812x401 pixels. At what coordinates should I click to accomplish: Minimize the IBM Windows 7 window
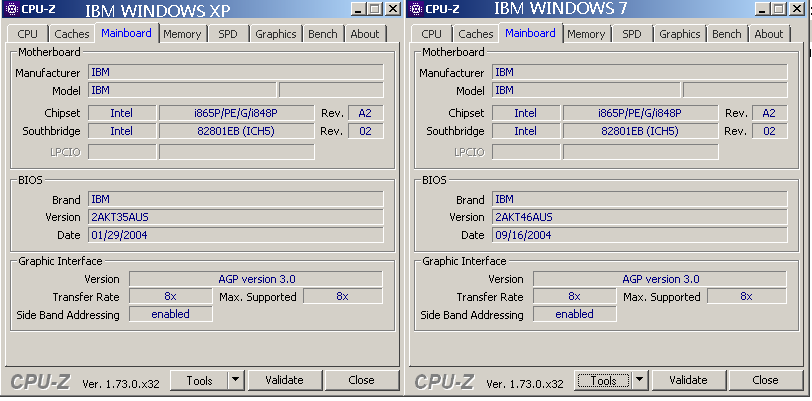pyautogui.click(x=762, y=9)
